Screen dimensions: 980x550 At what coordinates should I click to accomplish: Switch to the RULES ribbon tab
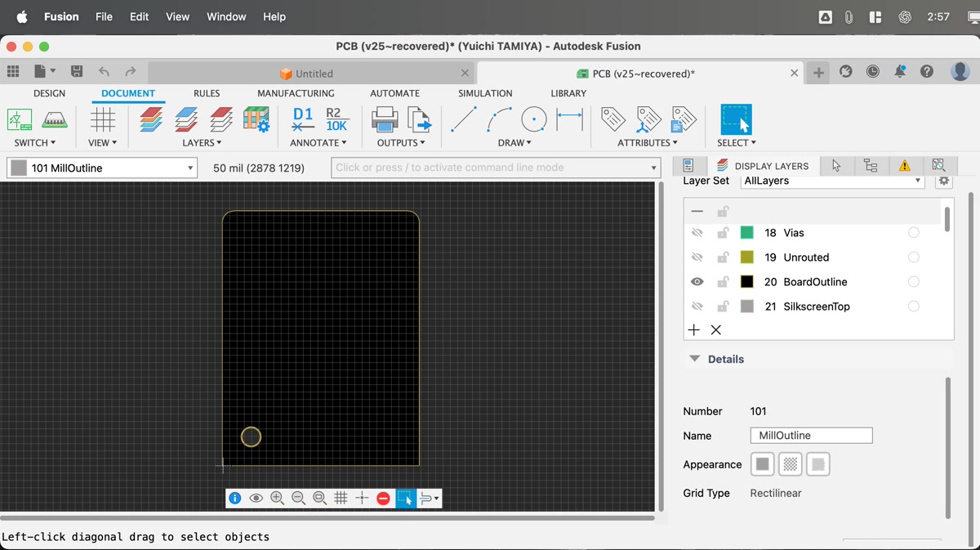[x=207, y=93]
